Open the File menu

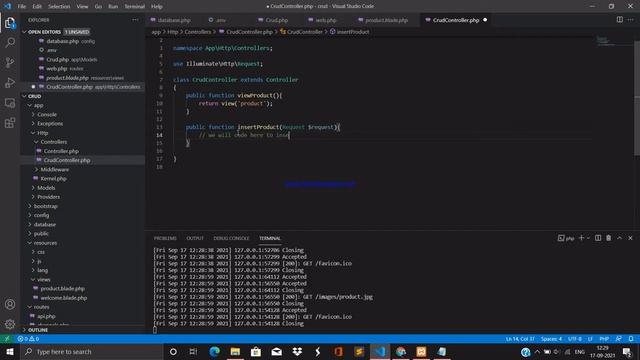click(x=22, y=7)
